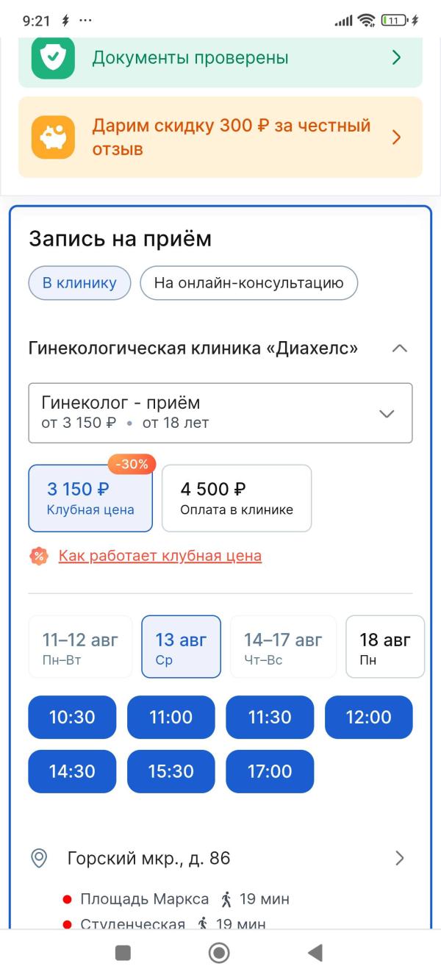The width and height of the screenshot is (441, 980).
Task: Select the В клинику appointment option
Action: [79, 283]
